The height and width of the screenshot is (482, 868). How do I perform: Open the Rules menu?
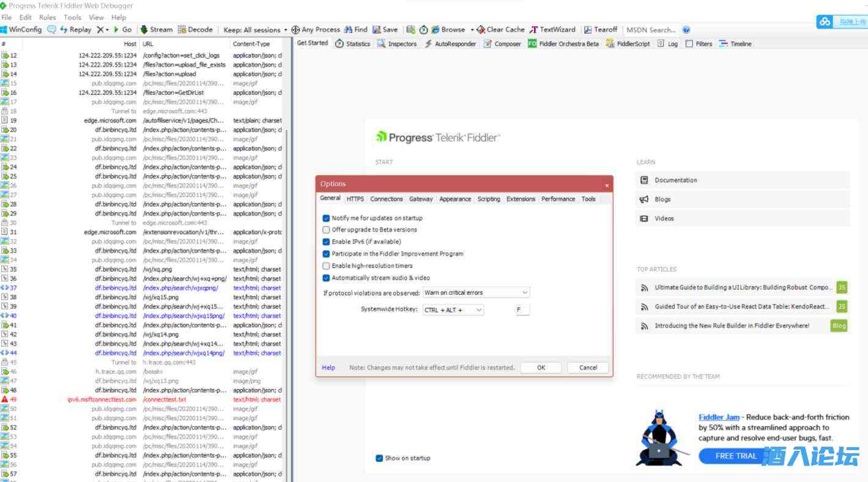(x=47, y=18)
